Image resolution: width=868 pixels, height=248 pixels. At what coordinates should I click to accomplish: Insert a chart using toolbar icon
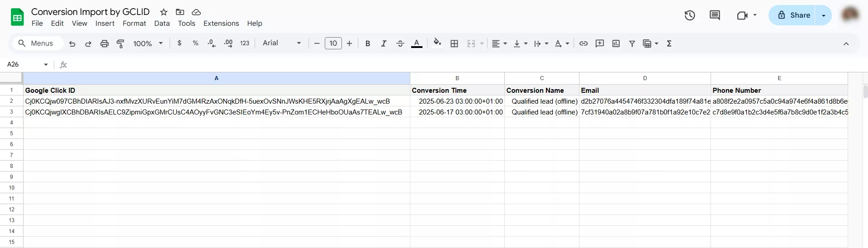pos(616,43)
